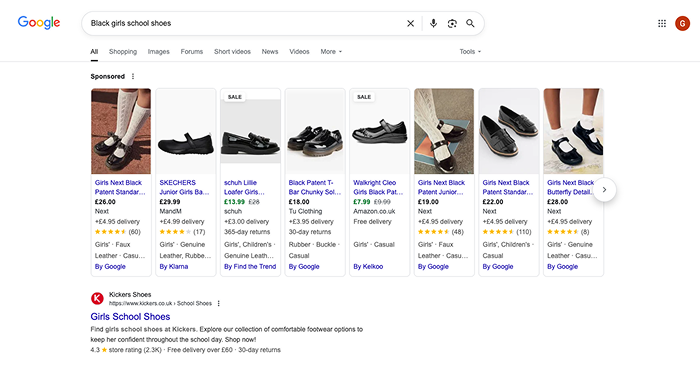The height and width of the screenshot is (365, 700).
Task: Click the (17) SKECHERS rating count
Action: point(199,232)
